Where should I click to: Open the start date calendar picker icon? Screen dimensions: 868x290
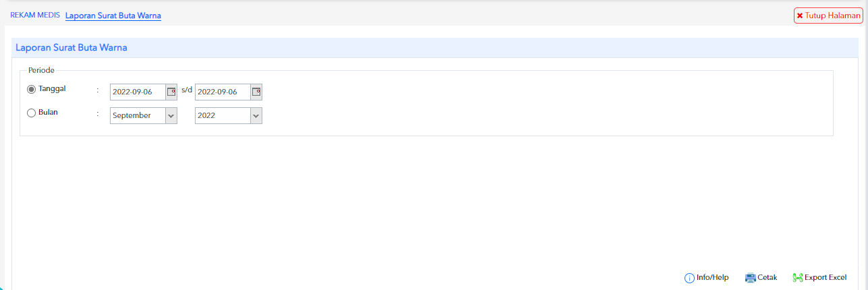pos(171,92)
